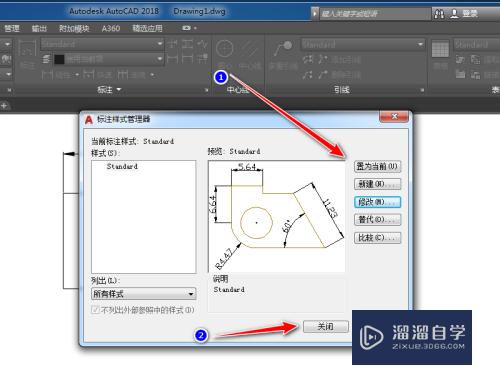Screen dimensions: 500x375
Task: Click the Remove Leader icon
Action: click(323, 74)
